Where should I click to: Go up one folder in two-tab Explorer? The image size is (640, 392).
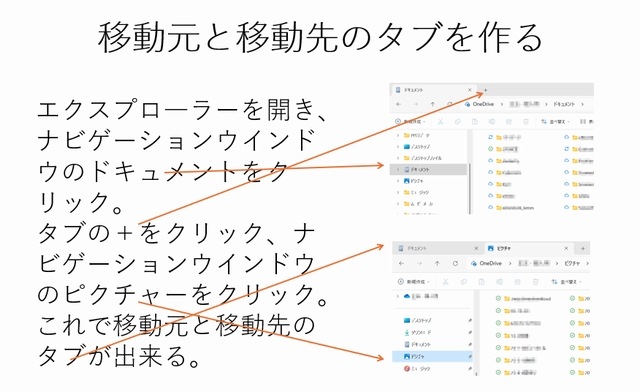(437, 264)
